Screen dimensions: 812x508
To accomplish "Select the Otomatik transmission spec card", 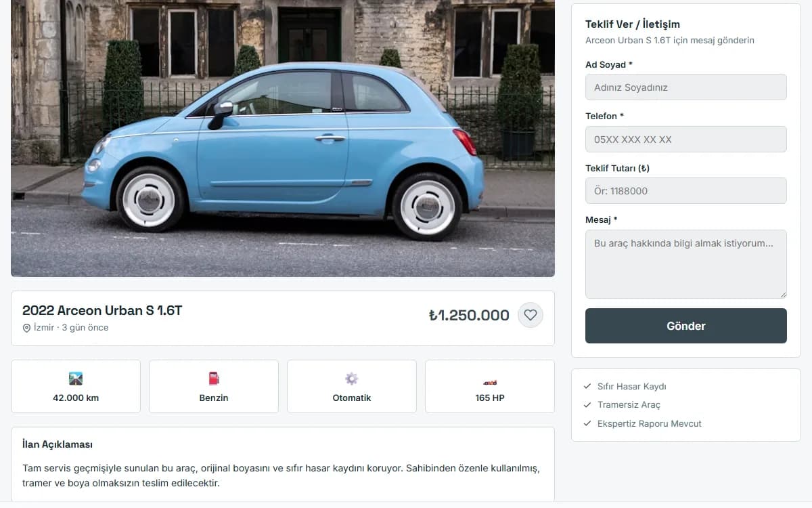I will (x=352, y=386).
